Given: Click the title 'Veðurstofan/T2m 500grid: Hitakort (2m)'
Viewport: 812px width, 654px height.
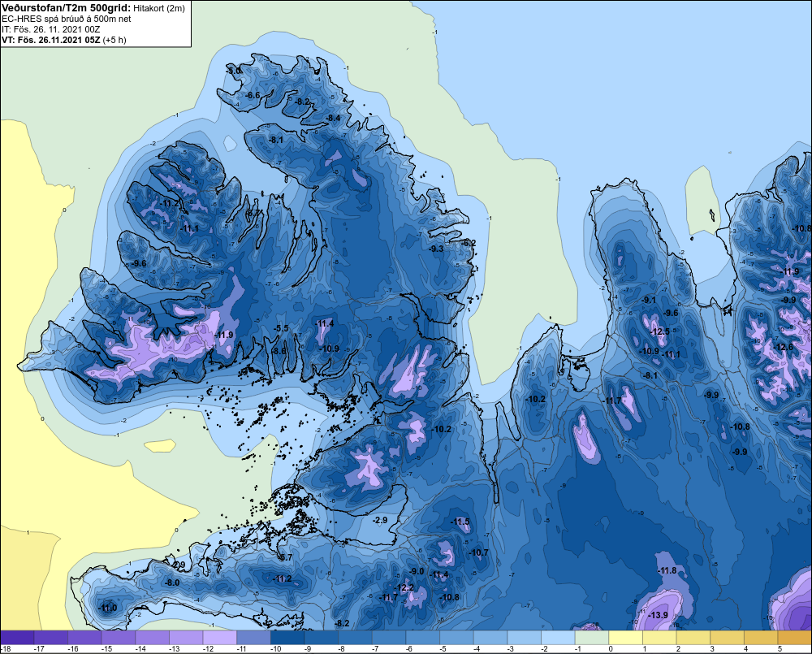Looking at the screenshot, I should 93,7.
